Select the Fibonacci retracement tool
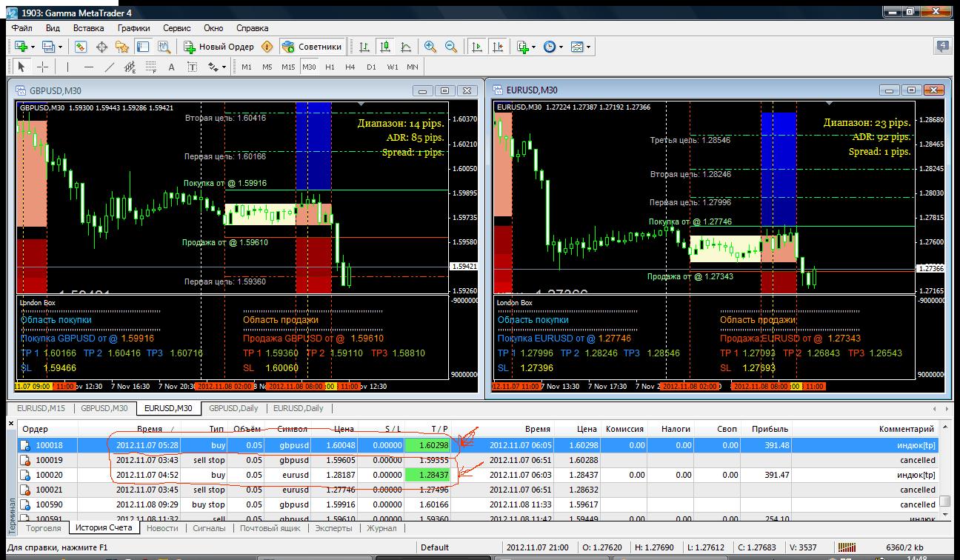The image size is (960, 560). (151, 67)
